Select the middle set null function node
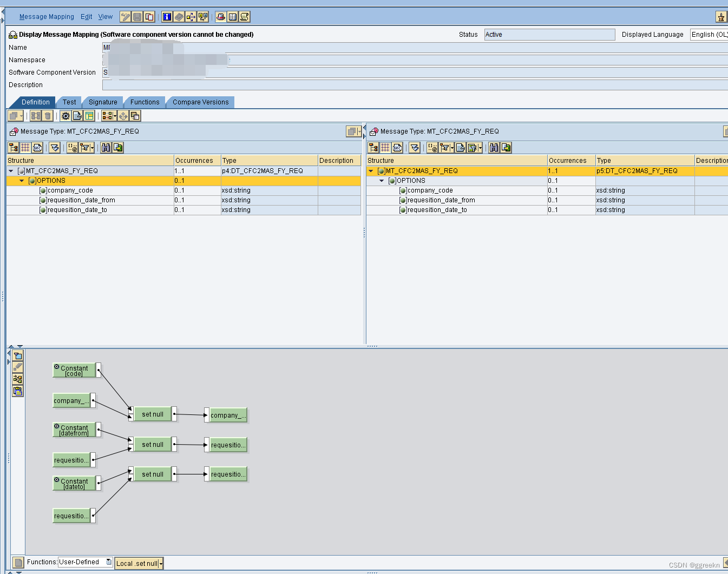Image resolution: width=728 pixels, height=574 pixels. pos(153,445)
